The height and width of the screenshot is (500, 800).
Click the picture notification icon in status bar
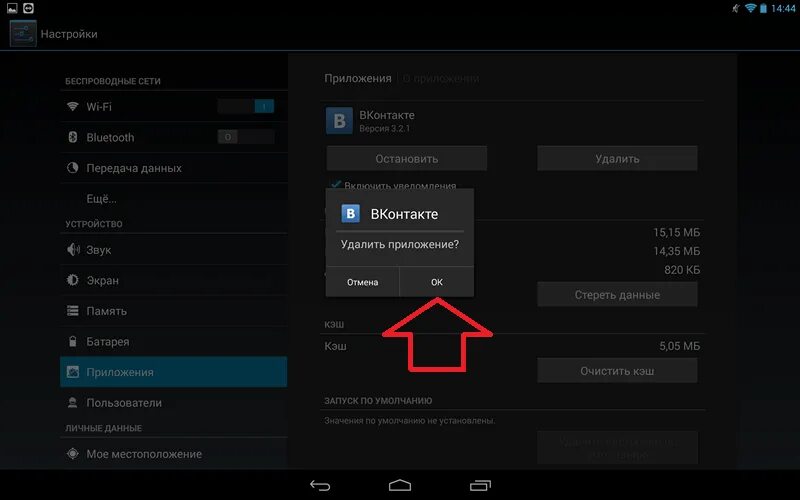pos(12,8)
